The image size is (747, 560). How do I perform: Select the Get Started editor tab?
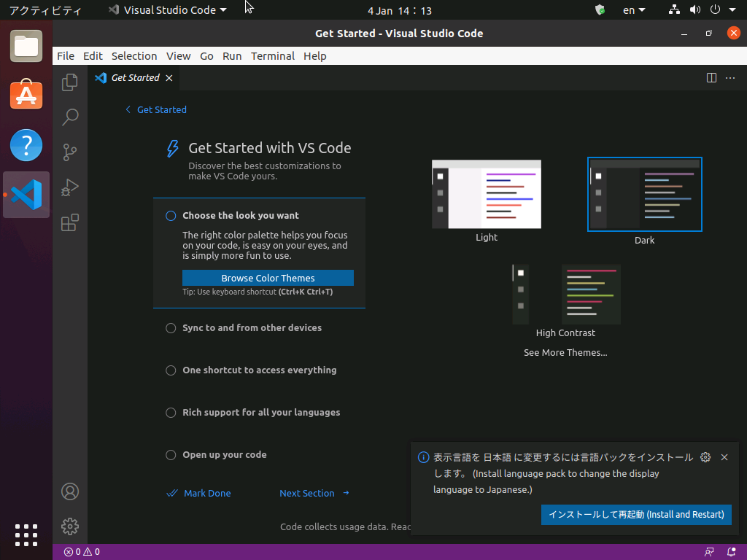(133, 77)
